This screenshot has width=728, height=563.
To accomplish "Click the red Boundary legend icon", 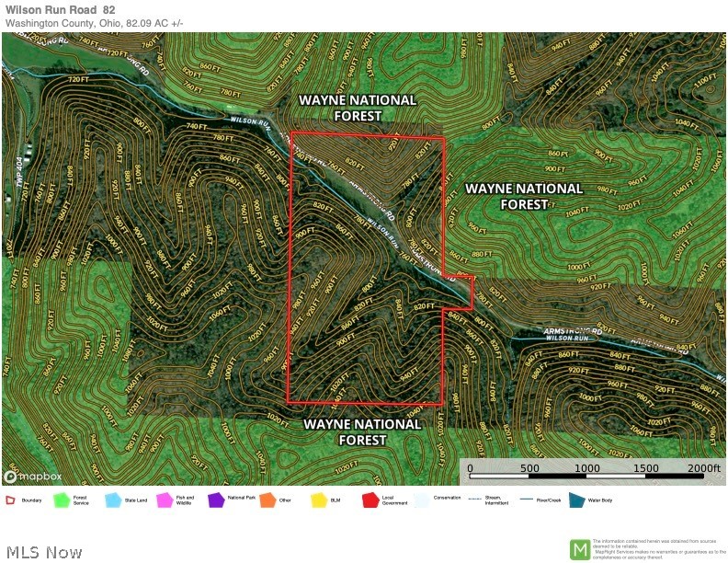I will 11,500.
